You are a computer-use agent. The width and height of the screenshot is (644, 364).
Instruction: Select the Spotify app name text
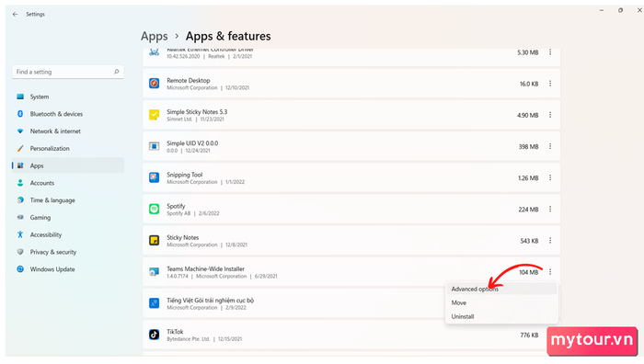(176, 206)
